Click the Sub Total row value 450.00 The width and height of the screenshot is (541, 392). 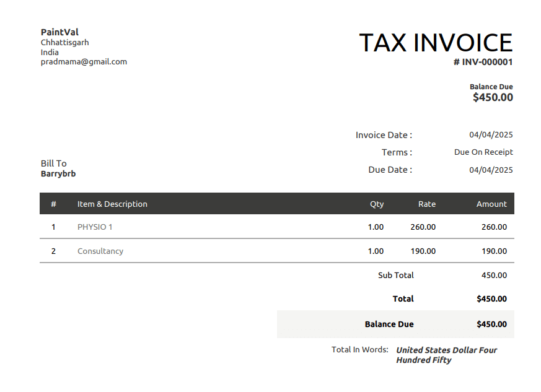494,275
